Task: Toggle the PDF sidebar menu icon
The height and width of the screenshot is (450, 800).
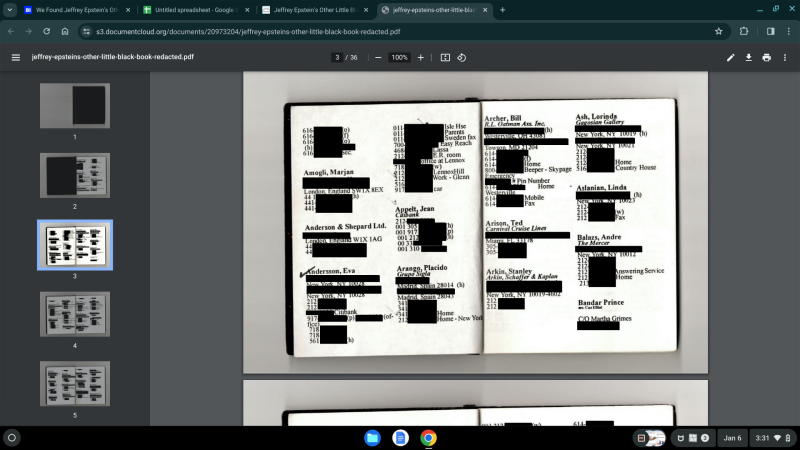Action: [15, 58]
